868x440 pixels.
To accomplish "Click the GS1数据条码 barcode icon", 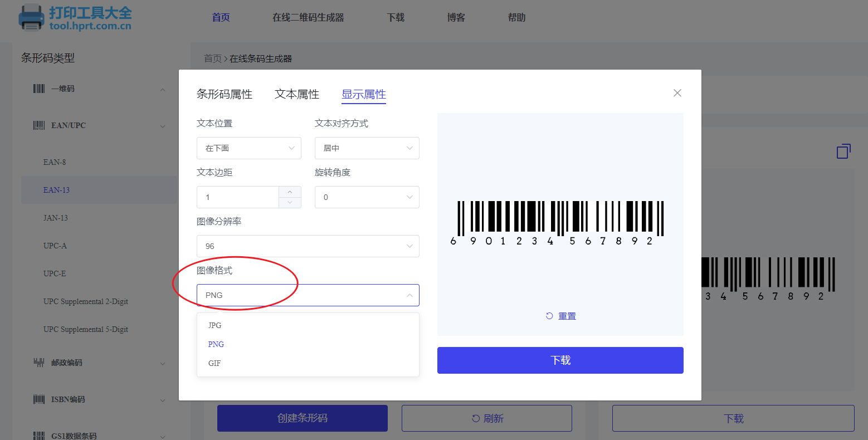I will click(39, 436).
